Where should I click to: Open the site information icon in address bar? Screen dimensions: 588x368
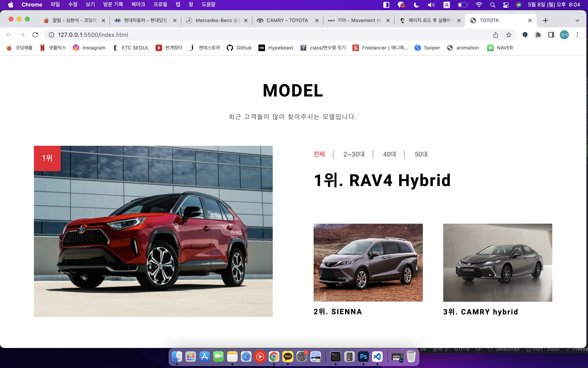coord(51,35)
